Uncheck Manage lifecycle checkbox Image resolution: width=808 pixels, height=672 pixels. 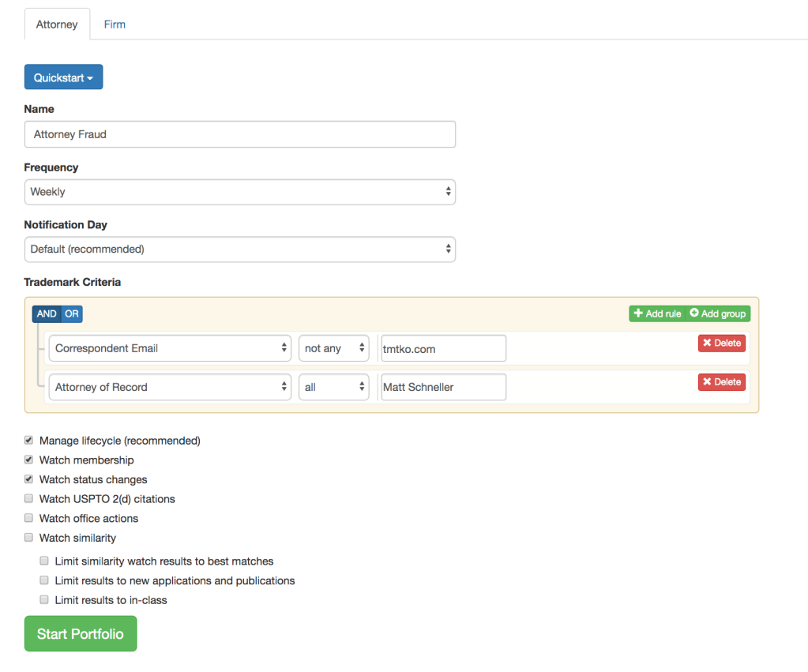pos(29,441)
